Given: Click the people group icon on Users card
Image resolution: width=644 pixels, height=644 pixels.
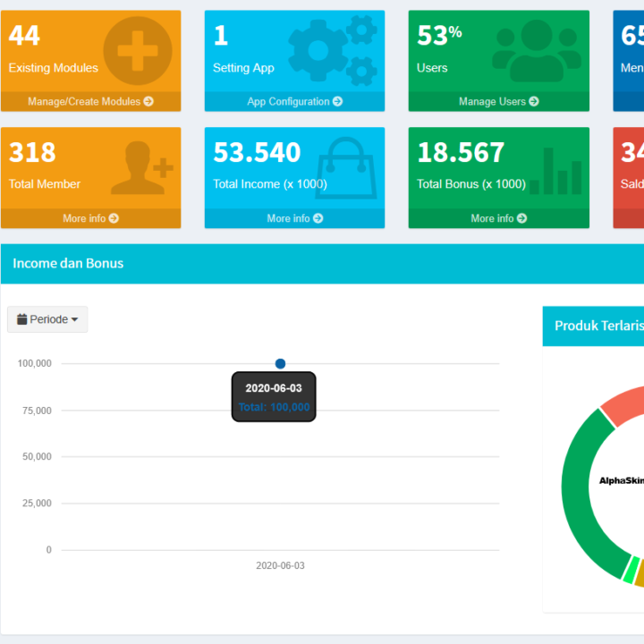Looking at the screenshot, I should [536, 52].
